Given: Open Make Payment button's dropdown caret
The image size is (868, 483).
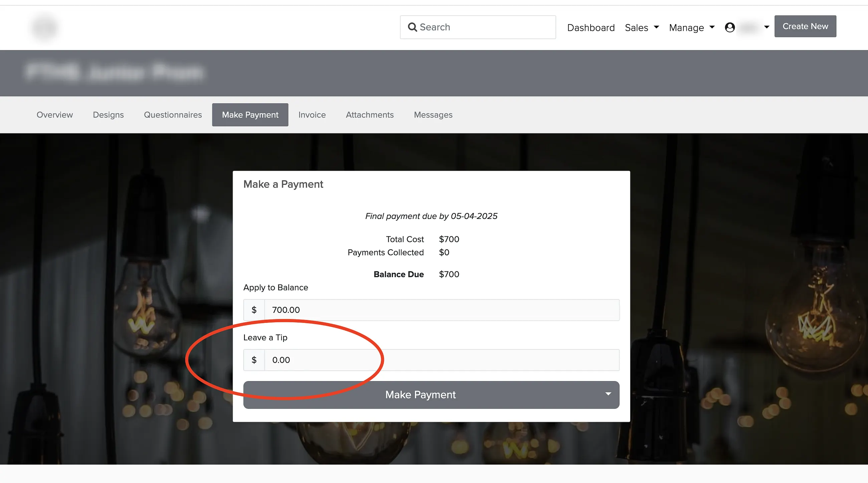Looking at the screenshot, I should [608, 394].
